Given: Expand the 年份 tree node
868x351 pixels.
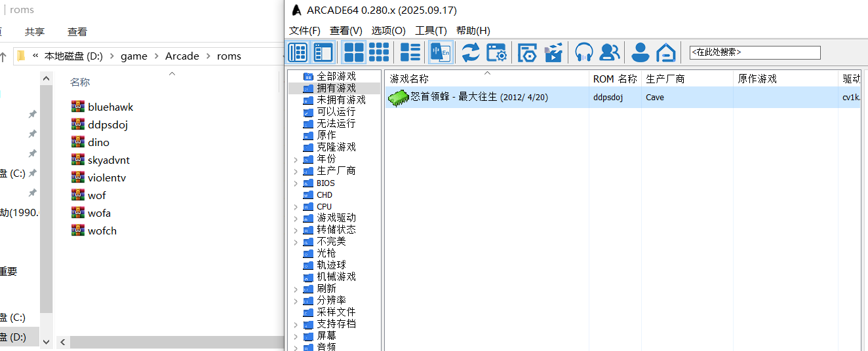Looking at the screenshot, I should 296,159.
